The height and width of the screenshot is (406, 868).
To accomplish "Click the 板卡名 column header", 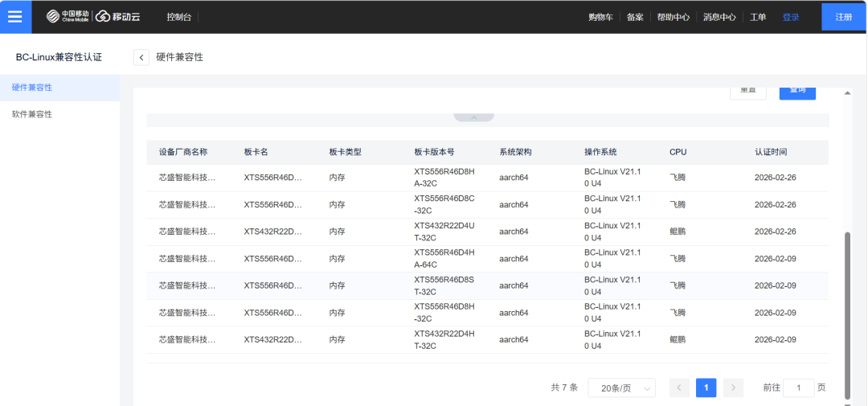I will (256, 152).
